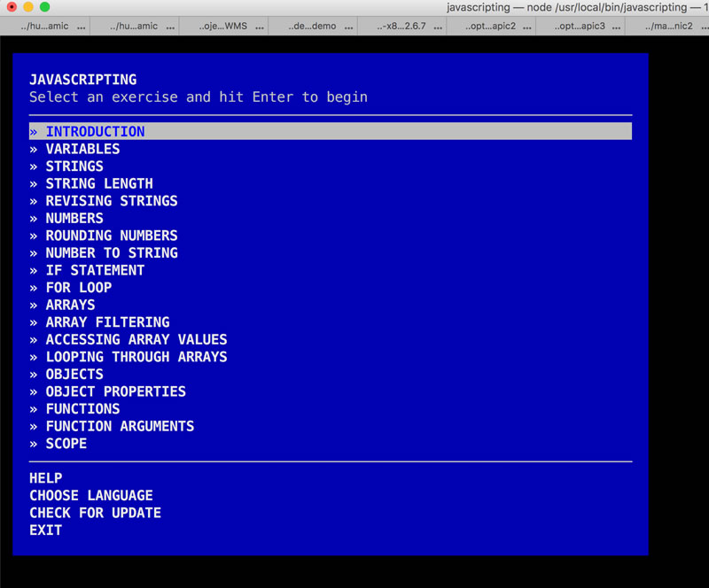This screenshot has height=588, width=709.
Task: Open the ARRAYS exercise
Action: [70, 306]
